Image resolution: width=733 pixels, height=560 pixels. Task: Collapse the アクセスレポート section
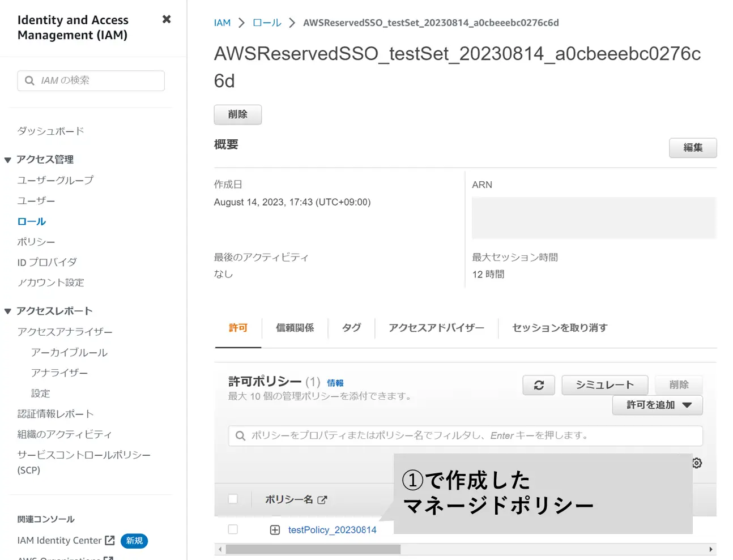(x=8, y=311)
